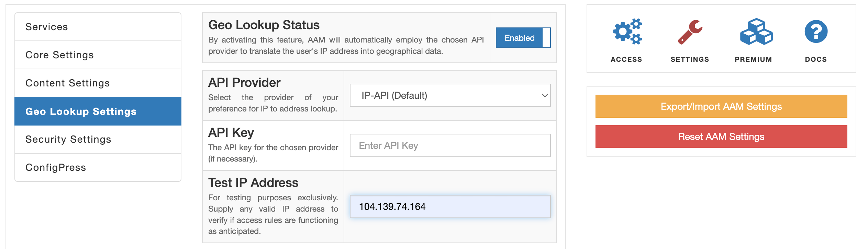
Task: Click the SETTINGS label text
Action: point(690,59)
